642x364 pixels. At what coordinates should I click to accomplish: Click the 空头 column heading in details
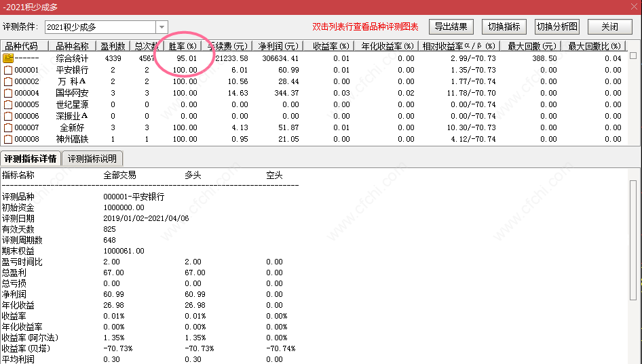(274, 176)
